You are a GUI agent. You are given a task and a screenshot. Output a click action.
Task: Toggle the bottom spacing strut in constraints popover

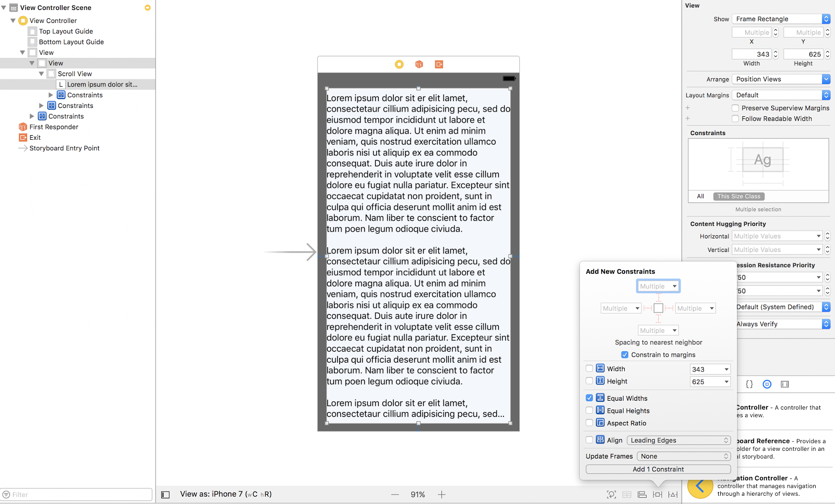659,319
